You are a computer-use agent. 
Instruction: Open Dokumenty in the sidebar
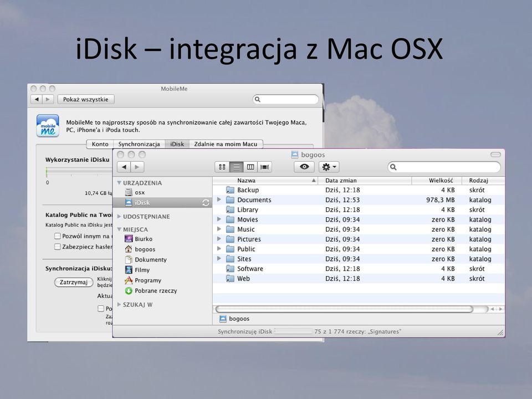click(146, 259)
